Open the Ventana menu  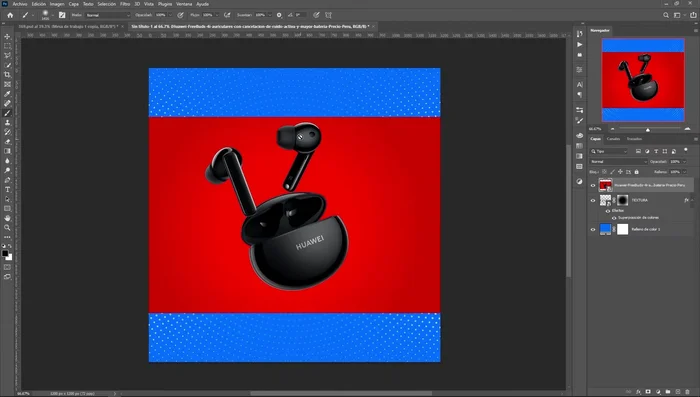tap(184, 4)
